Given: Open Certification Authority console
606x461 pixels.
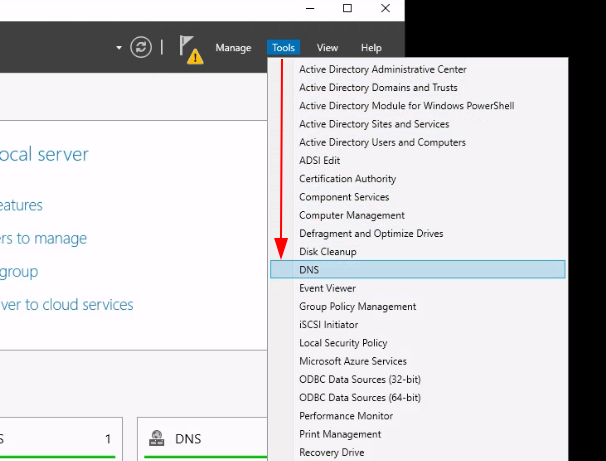Looking at the screenshot, I should (418, 179).
